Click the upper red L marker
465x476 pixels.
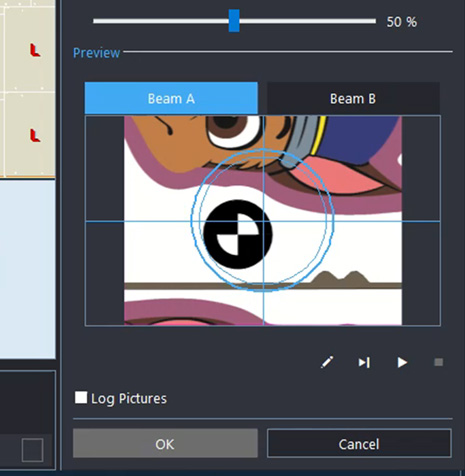pyautogui.click(x=35, y=50)
